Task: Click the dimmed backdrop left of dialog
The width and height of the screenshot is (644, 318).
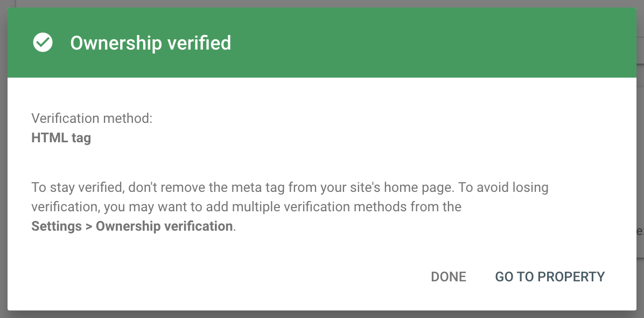Action: pos(3,162)
